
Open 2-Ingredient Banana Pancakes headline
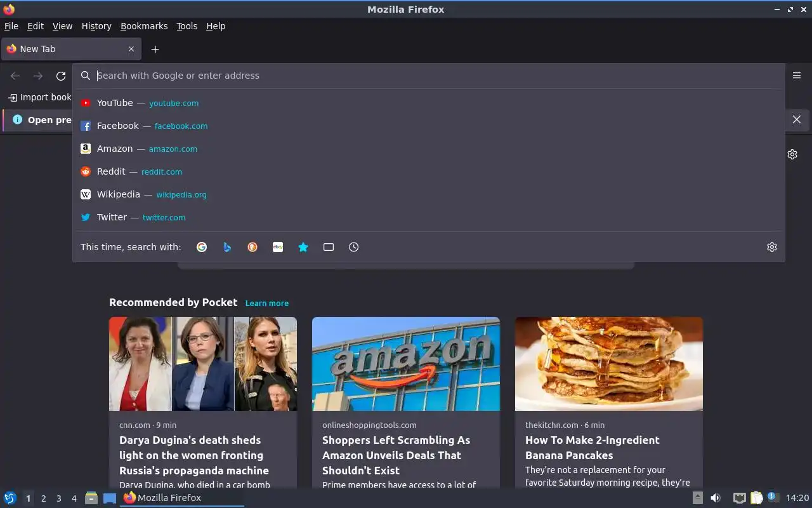593,448
